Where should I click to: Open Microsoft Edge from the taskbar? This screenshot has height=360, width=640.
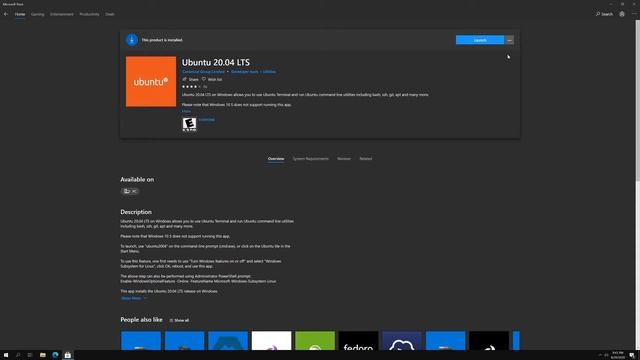55,355
